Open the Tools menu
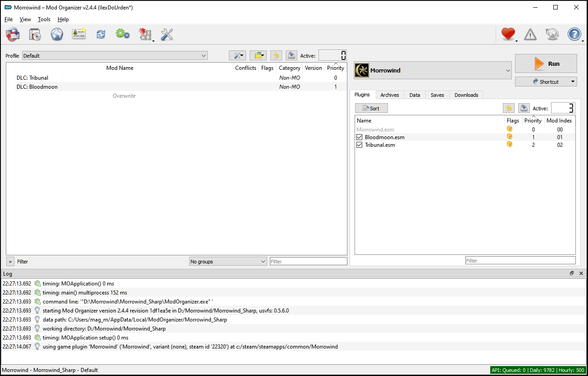The width and height of the screenshot is (588, 376). click(44, 19)
